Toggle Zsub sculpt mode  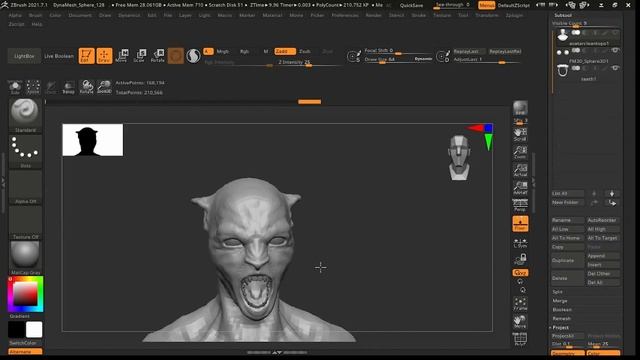click(x=305, y=51)
